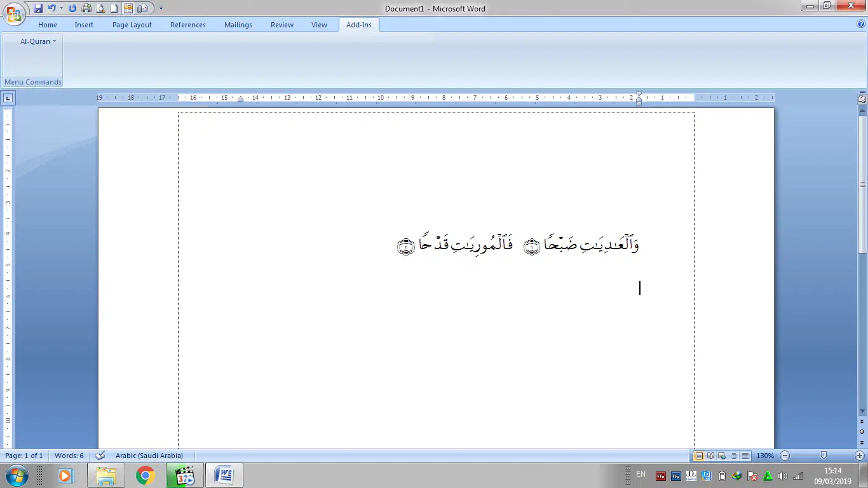Change language Arabic (Saudi Arabia)
868x488 pixels.
pyautogui.click(x=149, y=456)
